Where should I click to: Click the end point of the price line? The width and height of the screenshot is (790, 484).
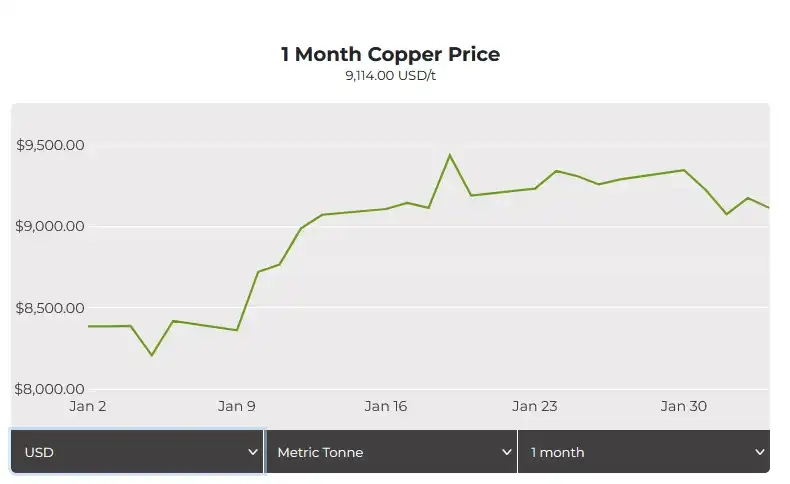pos(767,207)
